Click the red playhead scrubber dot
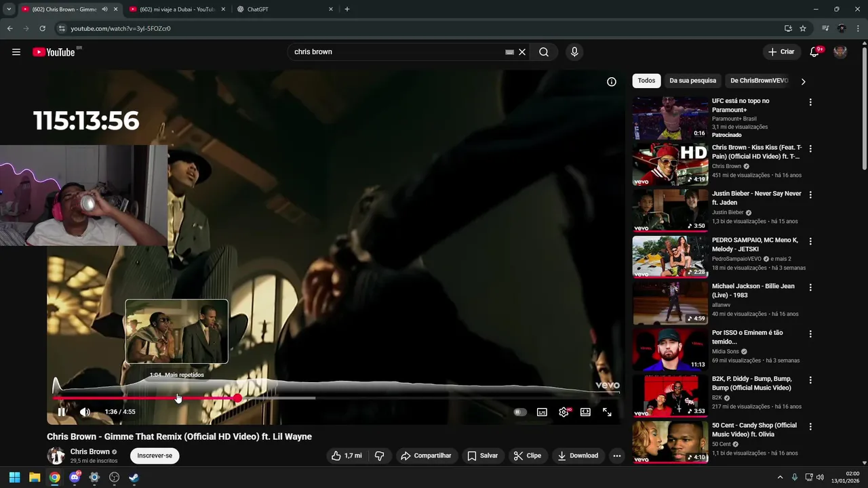 [x=238, y=398]
